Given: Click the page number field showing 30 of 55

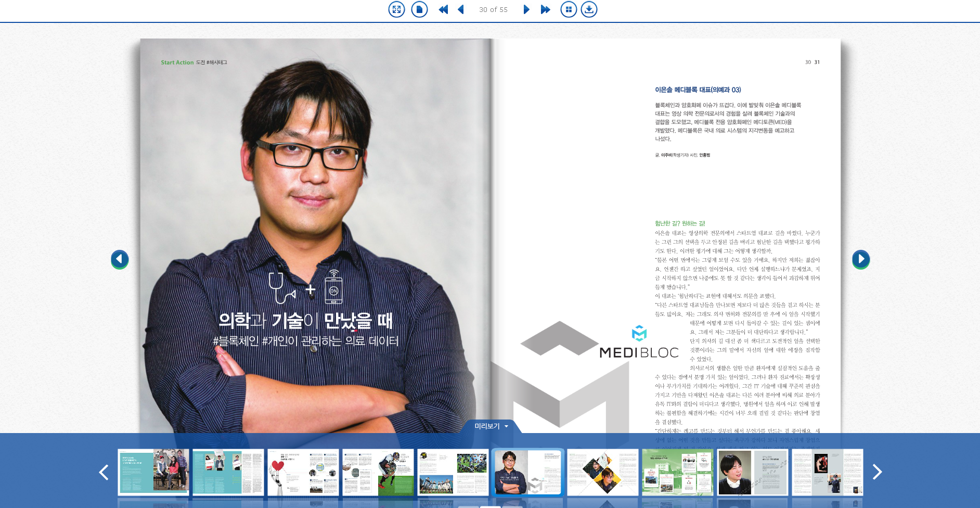Looking at the screenshot, I should [493, 9].
